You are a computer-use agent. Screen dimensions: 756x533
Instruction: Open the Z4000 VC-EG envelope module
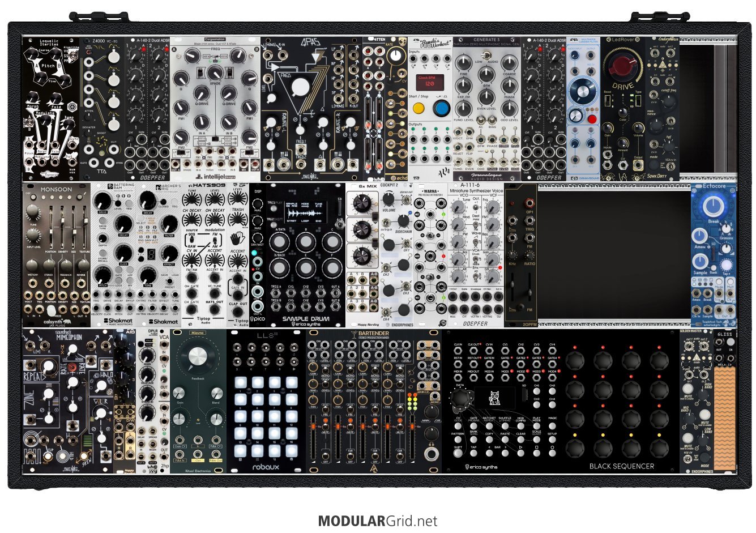(x=102, y=109)
